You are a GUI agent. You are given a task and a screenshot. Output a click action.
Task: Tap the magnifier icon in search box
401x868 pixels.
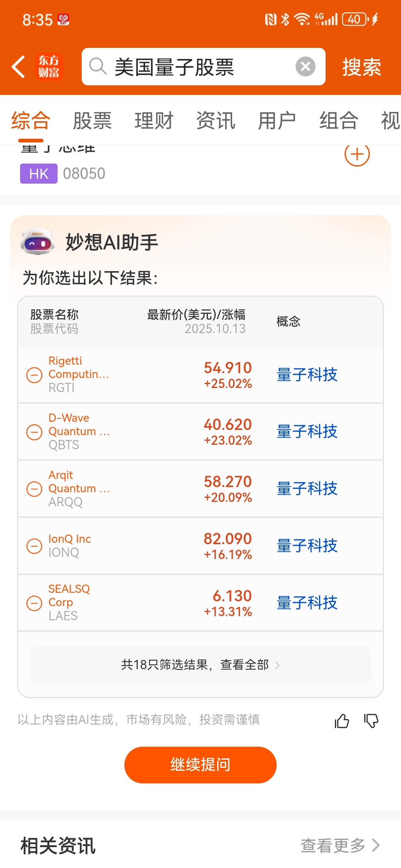click(x=98, y=67)
